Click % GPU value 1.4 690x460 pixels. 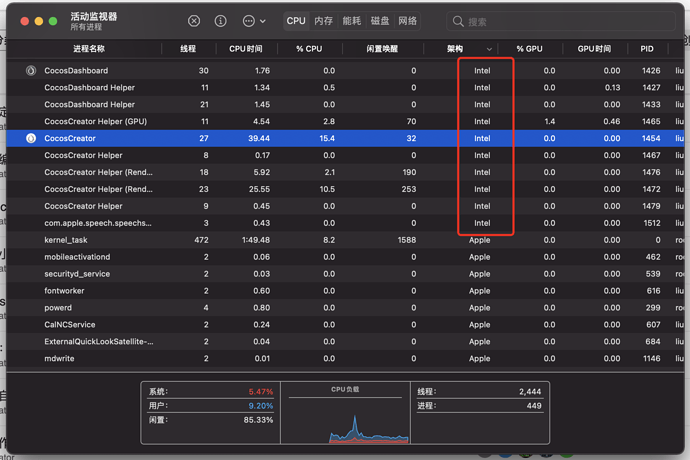(550, 121)
